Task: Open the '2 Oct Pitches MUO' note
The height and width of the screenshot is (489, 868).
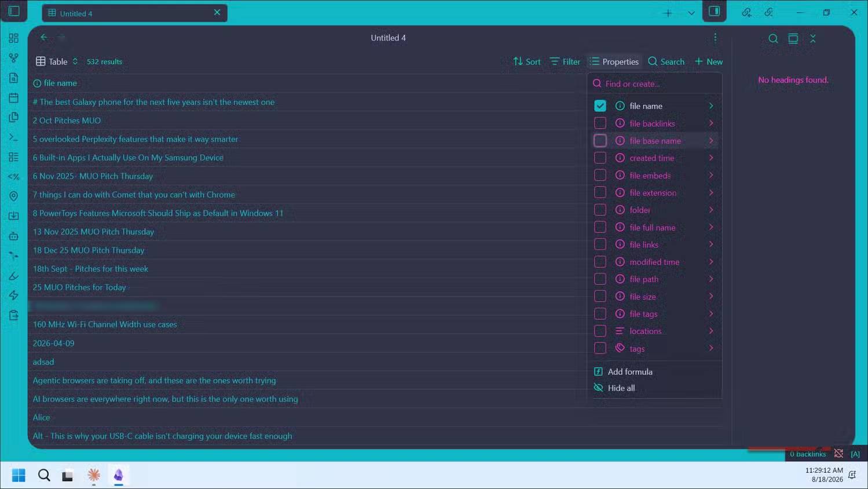Action: click(67, 121)
